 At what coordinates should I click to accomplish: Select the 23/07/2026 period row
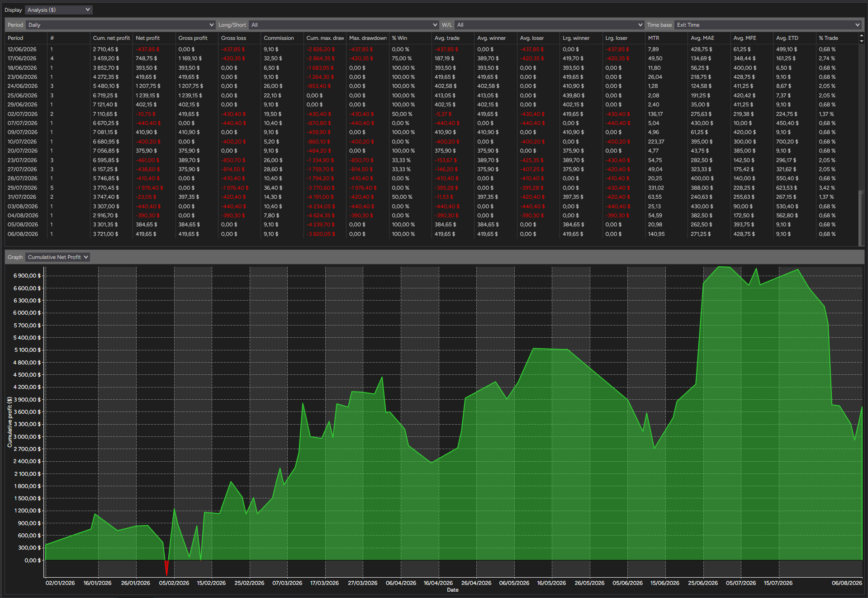pos(432,160)
